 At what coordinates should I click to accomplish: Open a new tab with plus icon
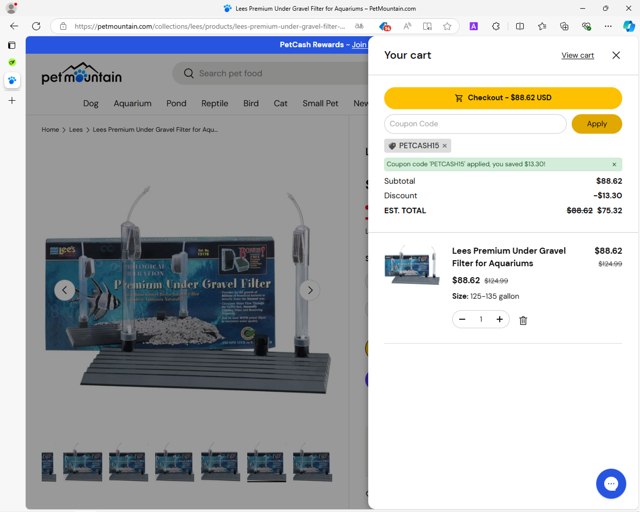pyautogui.click(x=12, y=100)
